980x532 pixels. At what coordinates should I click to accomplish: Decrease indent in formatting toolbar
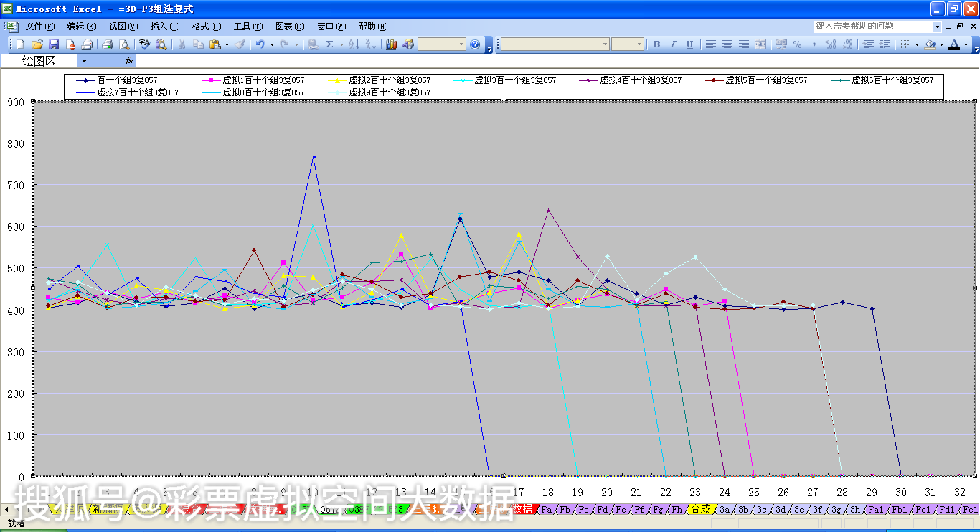[x=868, y=44]
